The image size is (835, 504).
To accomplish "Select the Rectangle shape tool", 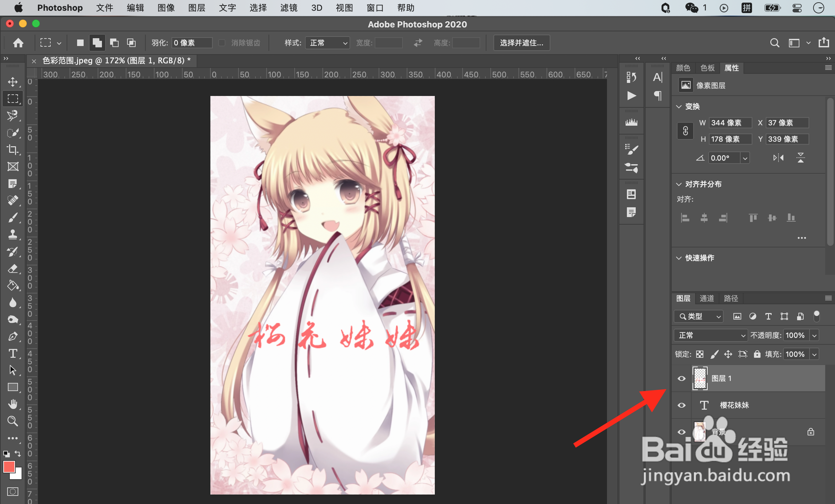I will pos(13,387).
